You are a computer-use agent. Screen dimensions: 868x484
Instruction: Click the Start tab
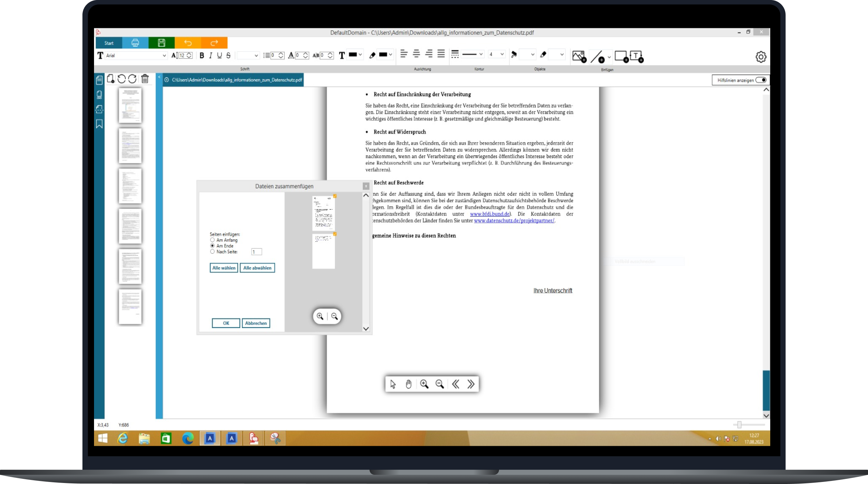tap(109, 43)
